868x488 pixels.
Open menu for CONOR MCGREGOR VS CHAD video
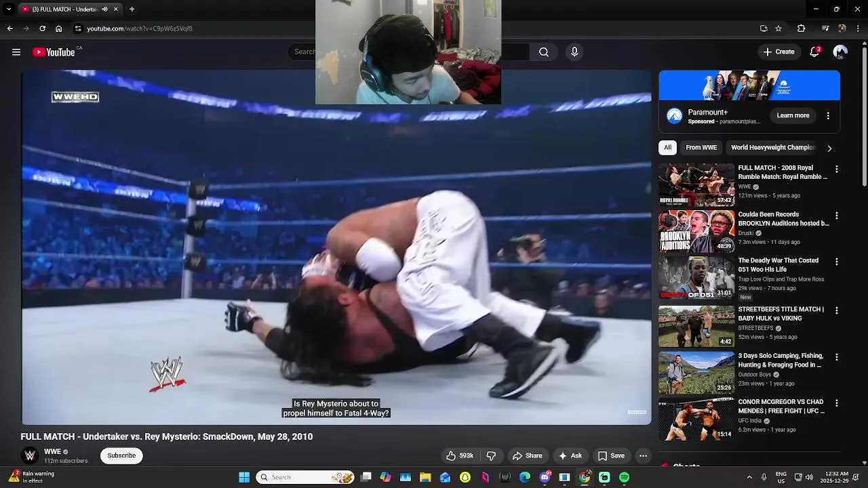pos(836,403)
